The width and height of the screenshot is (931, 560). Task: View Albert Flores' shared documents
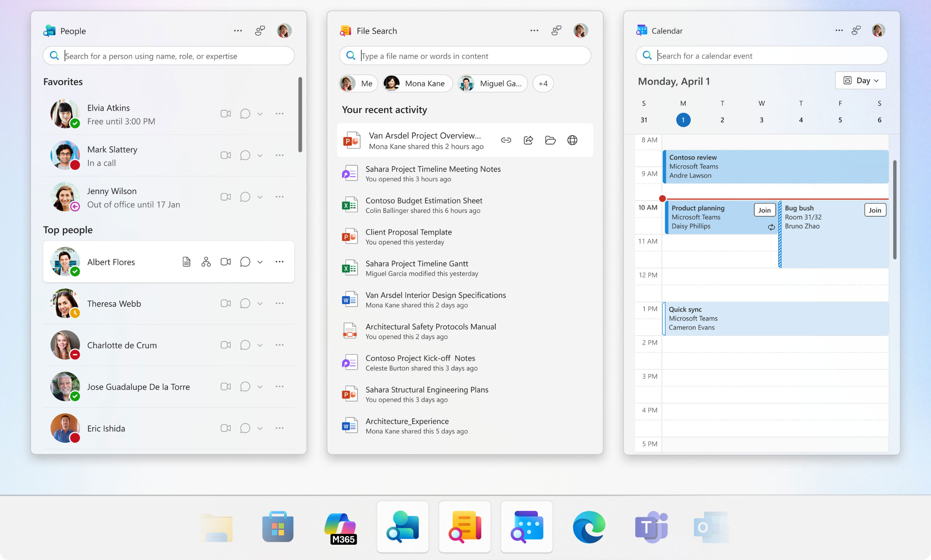186,261
